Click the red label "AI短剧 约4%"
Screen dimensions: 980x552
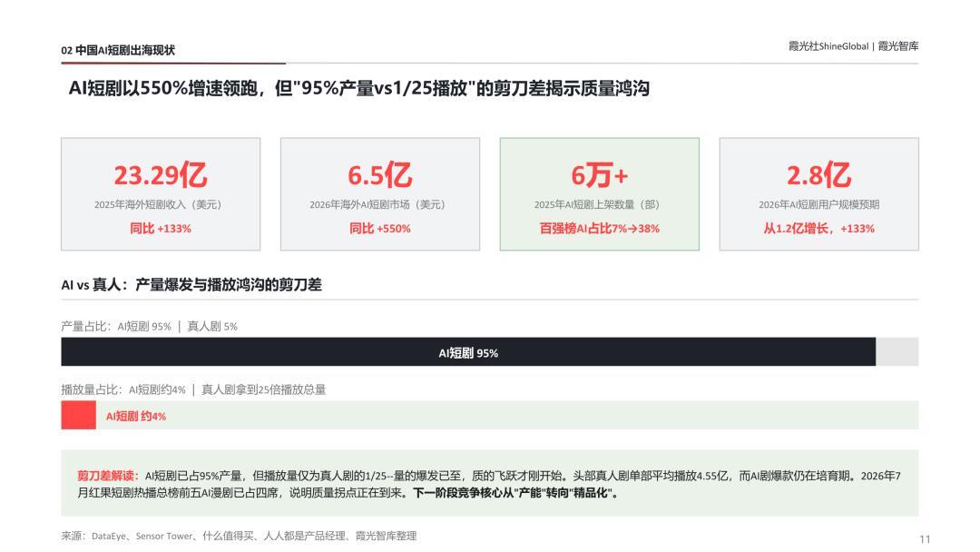[135, 417]
